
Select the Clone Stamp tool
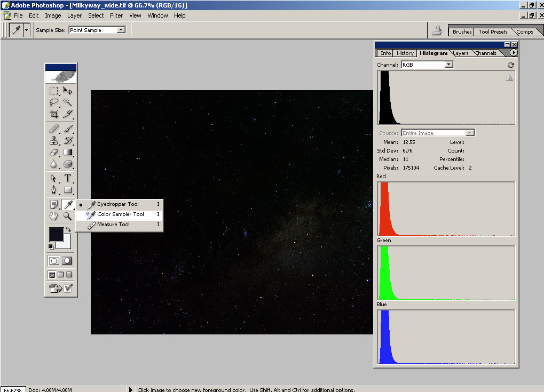click(54, 141)
